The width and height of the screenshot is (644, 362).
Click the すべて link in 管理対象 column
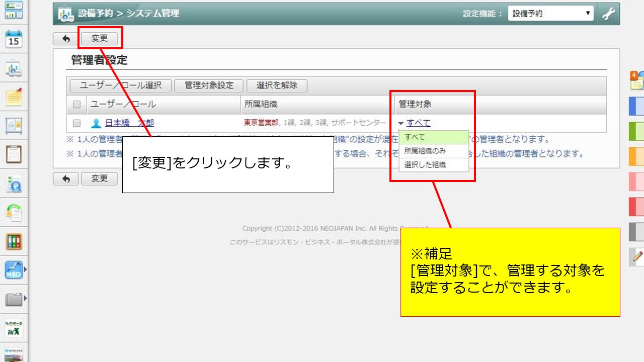(419, 123)
